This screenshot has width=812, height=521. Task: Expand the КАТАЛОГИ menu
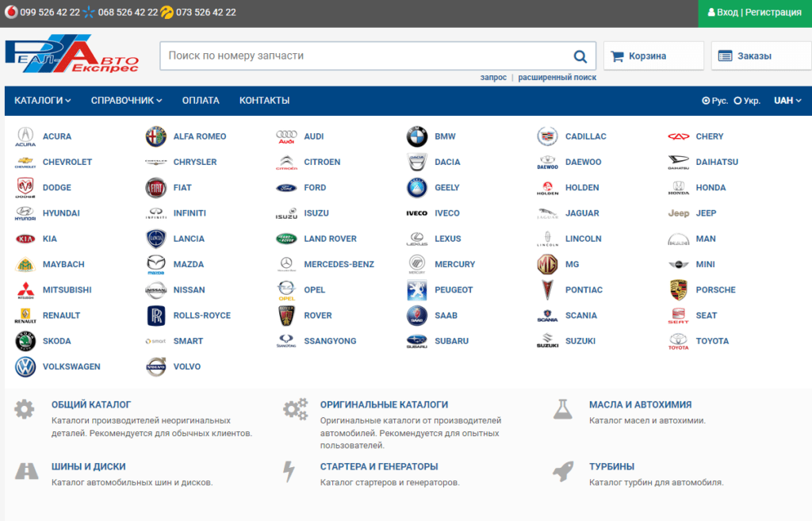43,101
